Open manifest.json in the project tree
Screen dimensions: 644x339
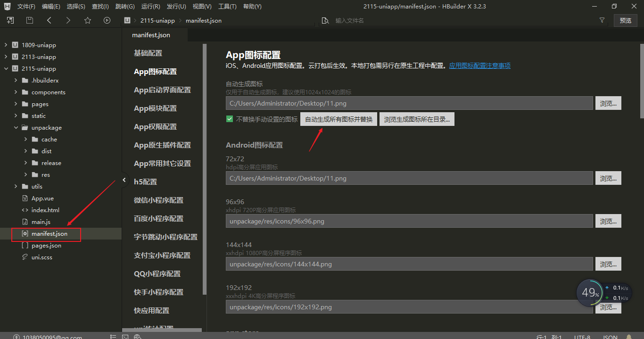tap(50, 234)
